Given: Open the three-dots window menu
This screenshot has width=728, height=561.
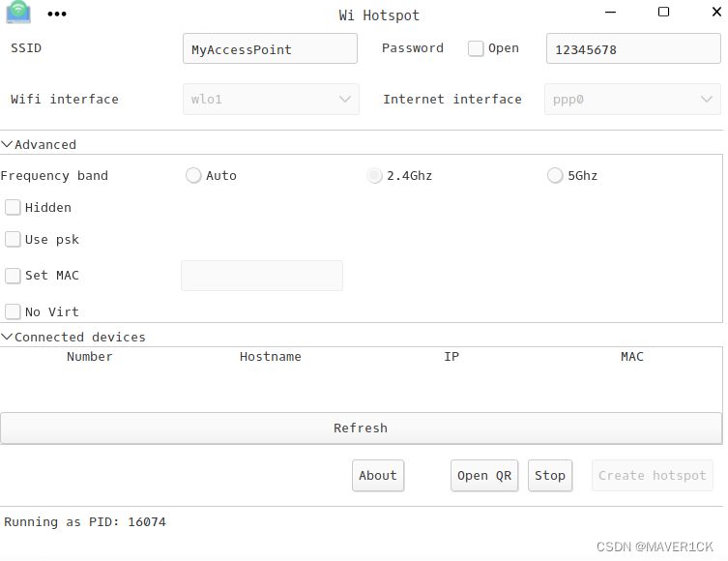Looking at the screenshot, I should 57,14.
